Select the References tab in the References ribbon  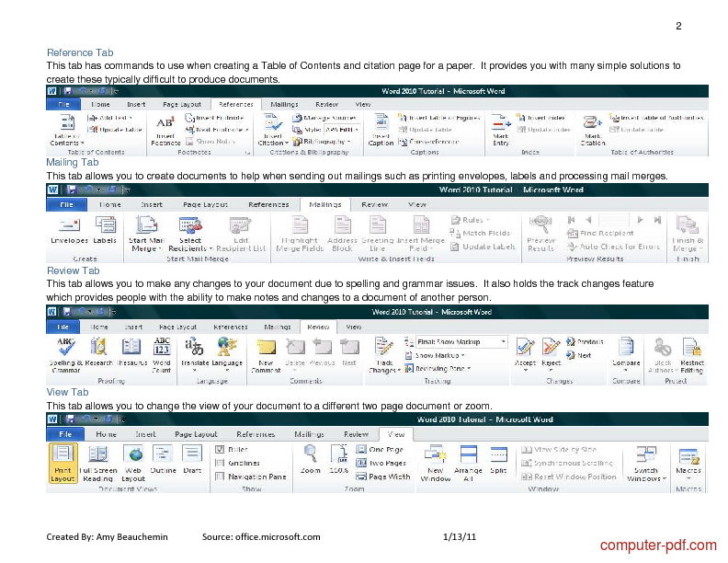tap(236, 105)
